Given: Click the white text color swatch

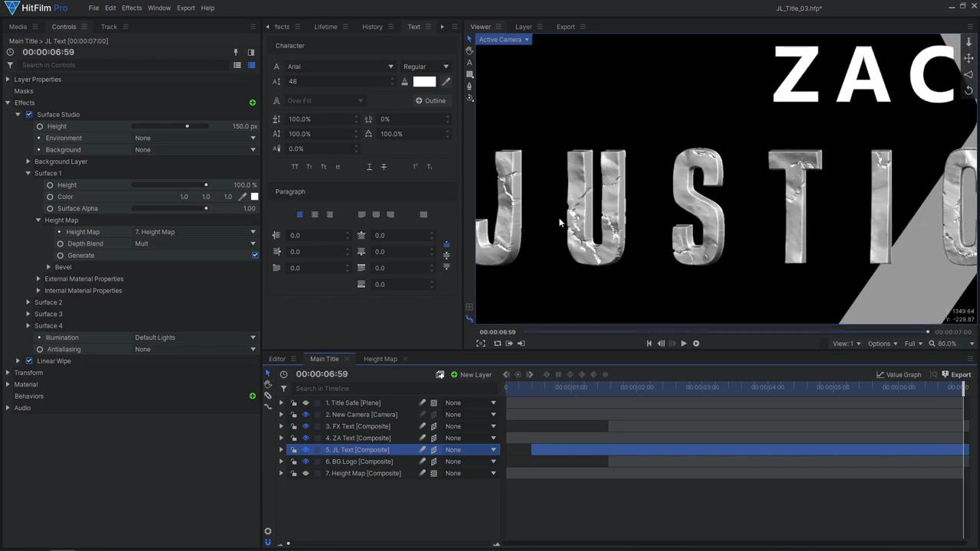Looking at the screenshot, I should (424, 81).
